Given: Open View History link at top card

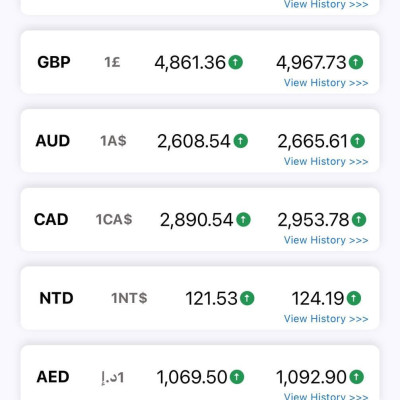Looking at the screenshot, I should (326, 4).
